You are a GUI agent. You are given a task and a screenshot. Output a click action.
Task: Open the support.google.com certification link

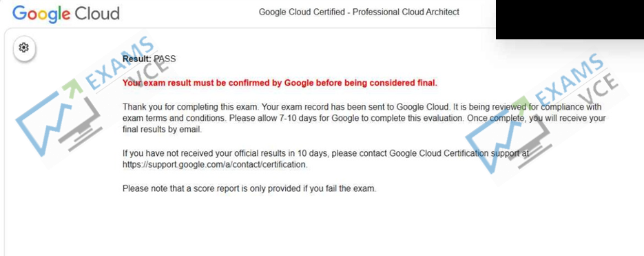coord(215,165)
